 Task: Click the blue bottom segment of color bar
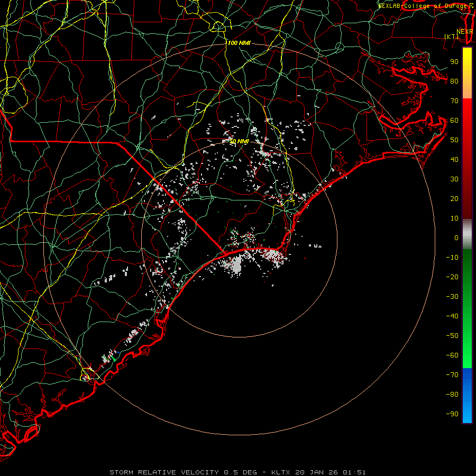click(467, 396)
